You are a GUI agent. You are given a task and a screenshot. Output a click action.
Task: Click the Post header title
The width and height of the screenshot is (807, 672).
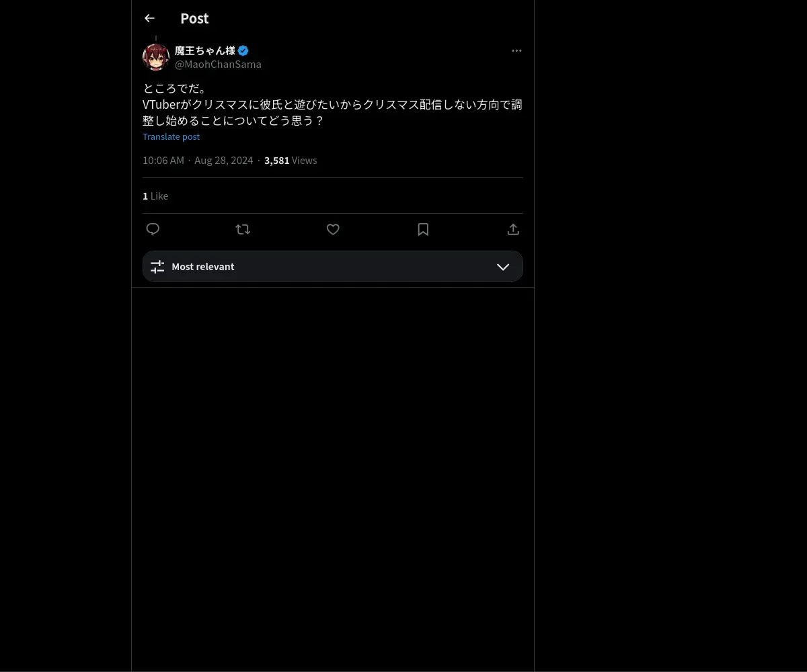pyautogui.click(x=194, y=18)
